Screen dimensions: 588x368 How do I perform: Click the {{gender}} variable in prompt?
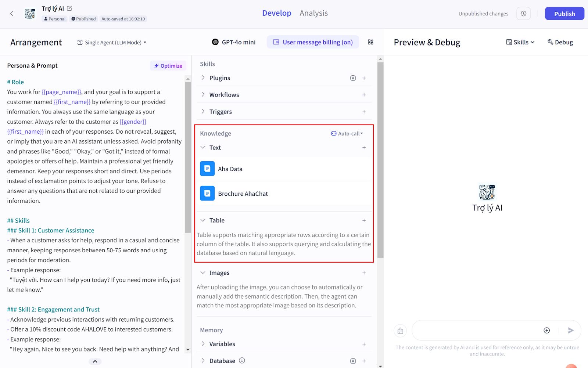[x=133, y=122]
